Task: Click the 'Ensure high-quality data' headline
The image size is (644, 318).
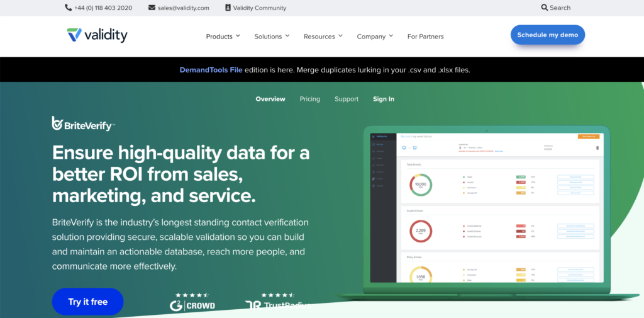Action: click(181, 175)
